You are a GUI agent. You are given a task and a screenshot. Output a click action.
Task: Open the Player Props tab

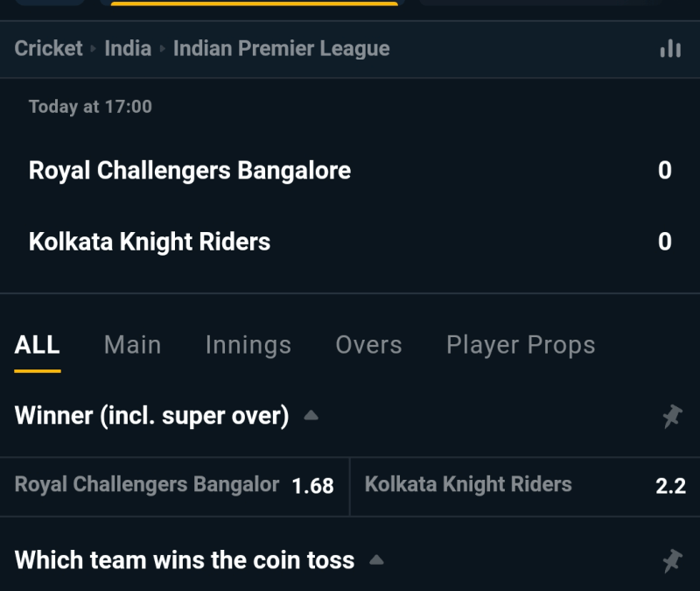pos(521,345)
